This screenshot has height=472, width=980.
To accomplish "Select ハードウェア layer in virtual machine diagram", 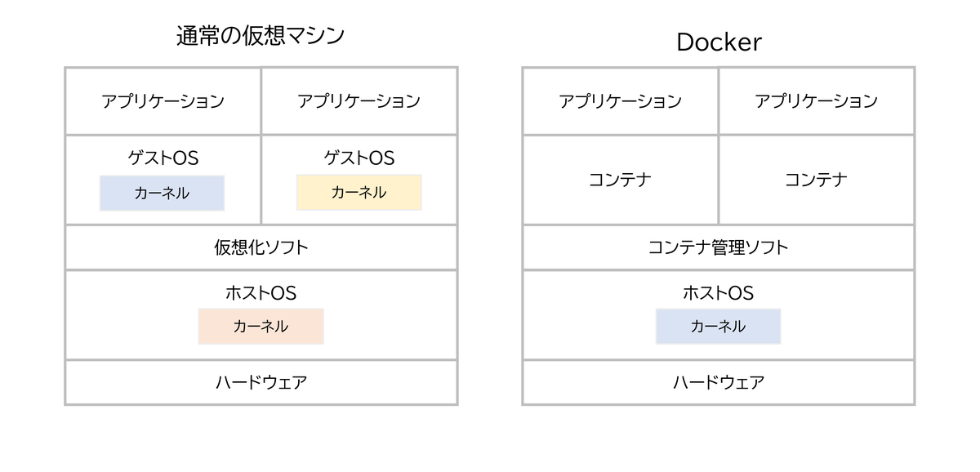I will (x=261, y=382).
